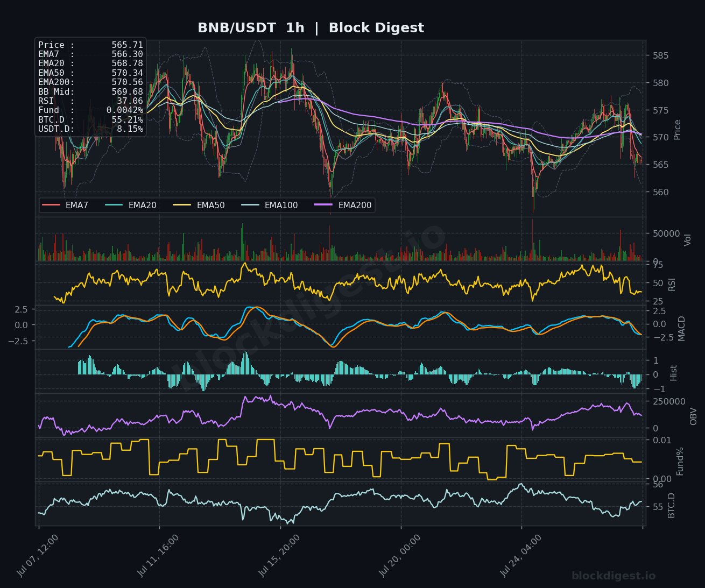The width and height of the screenshot is (705, 588).
Task: Click the Price axis title
Action: [x=678, y=130]
